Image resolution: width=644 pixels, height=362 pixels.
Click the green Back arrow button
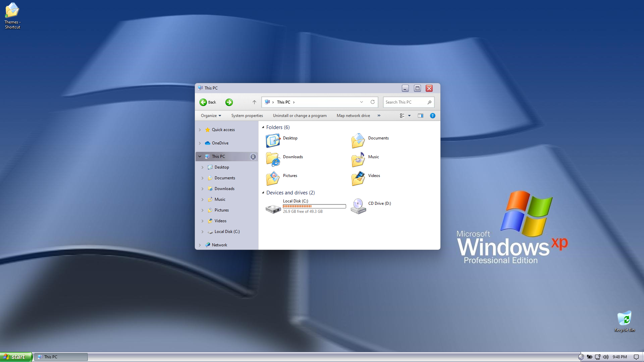tap(203, 102)
